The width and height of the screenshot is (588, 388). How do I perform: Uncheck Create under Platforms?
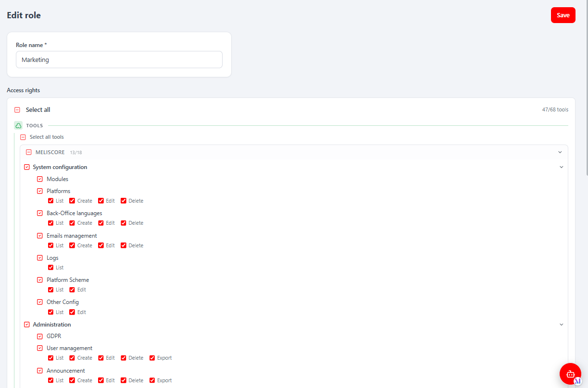[72, 201]
